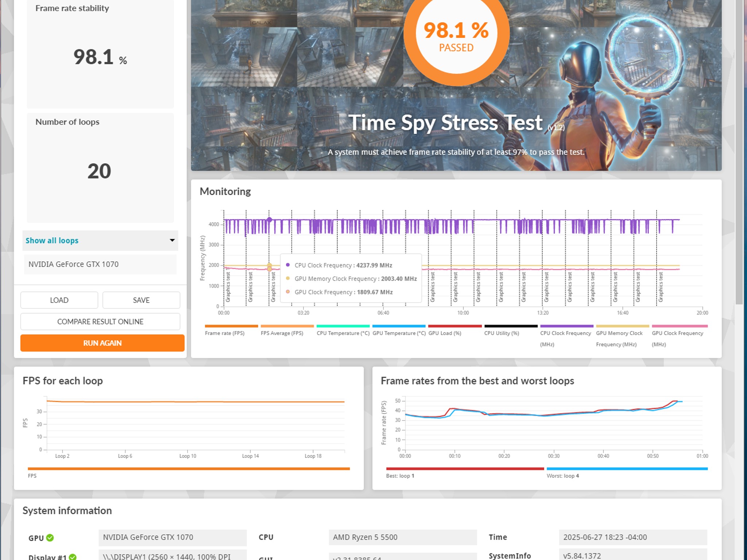Click the purple CPU clock data point marker

point(269,220)
